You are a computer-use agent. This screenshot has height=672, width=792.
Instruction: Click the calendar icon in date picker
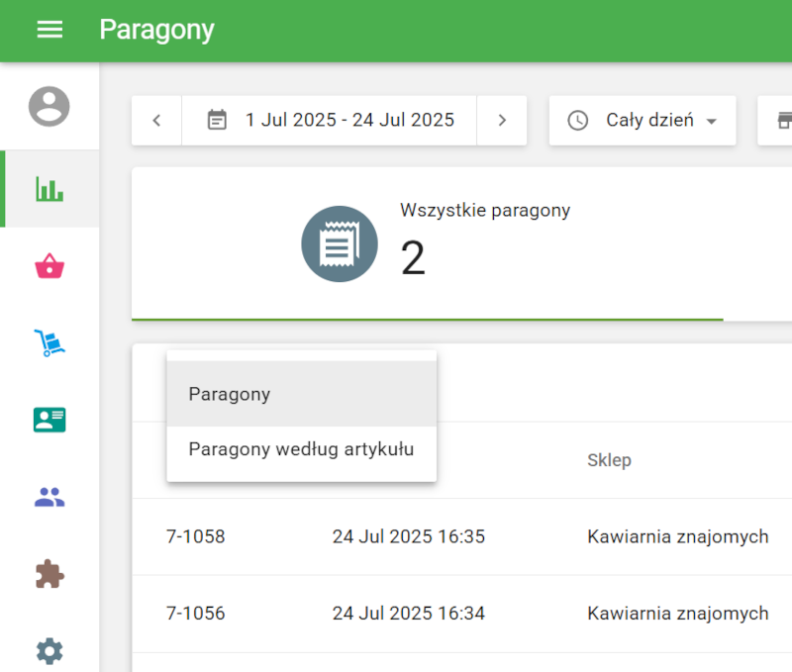[216, 120]
